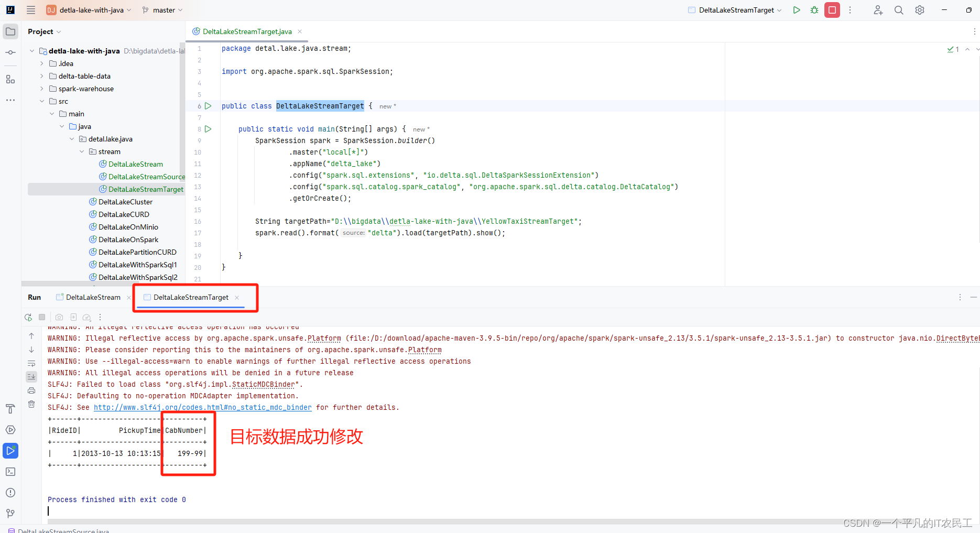Open the Problems tool window
The width and height of the screenshot is (980, 533).
(10, 493)
